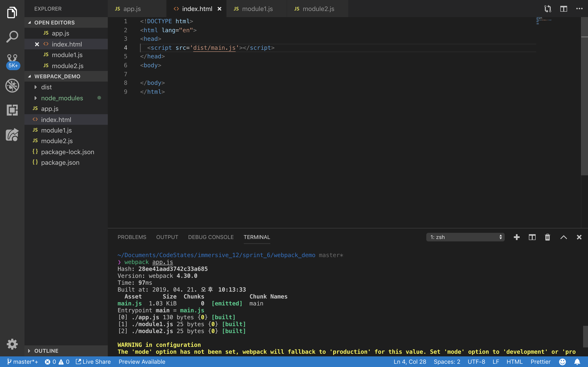Click the split editor icon
588x367 pixels.
(x=563, y=9)
